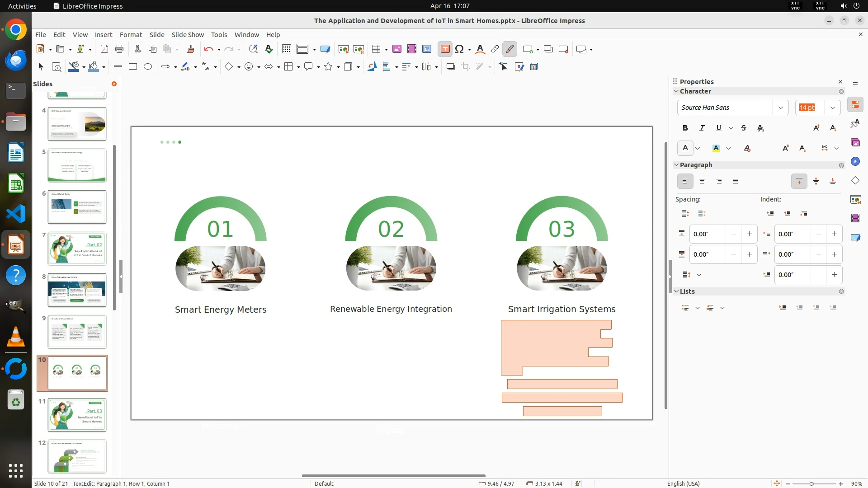Select the Ellipse shape tool
Image resolution: width=868 pixels, height=488 pixels.
tap(148, 67)
